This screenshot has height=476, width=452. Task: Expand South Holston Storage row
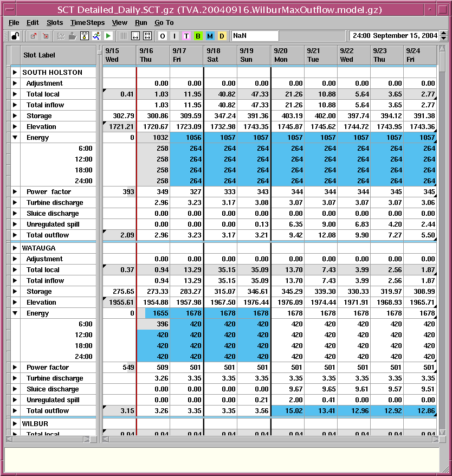(15, 116)
